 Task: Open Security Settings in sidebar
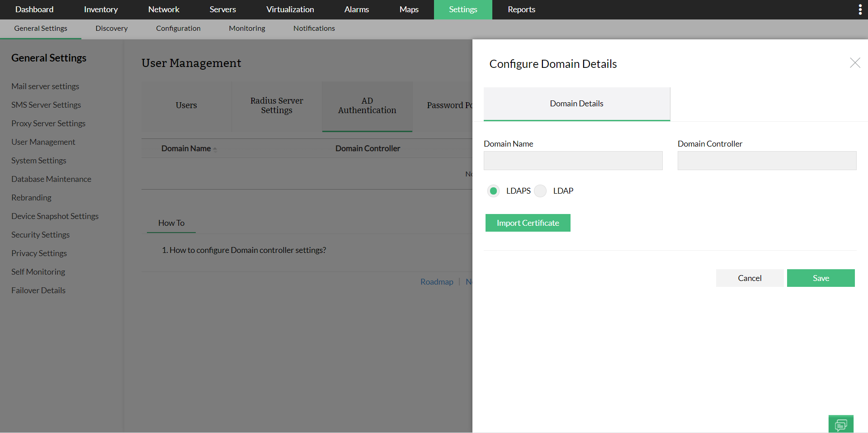pyautogui.click(x=41, y=235)
